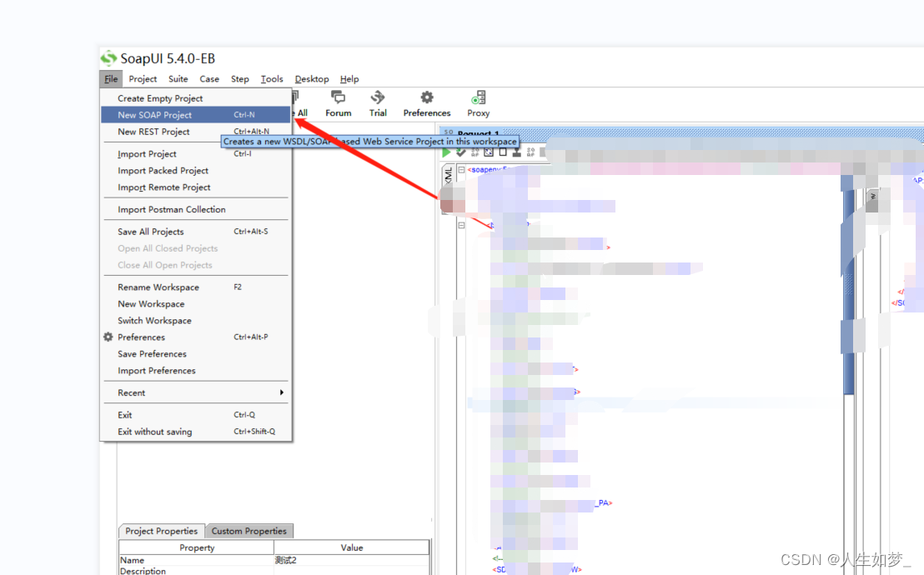
Task: Open the File menu
Action: 111,78
